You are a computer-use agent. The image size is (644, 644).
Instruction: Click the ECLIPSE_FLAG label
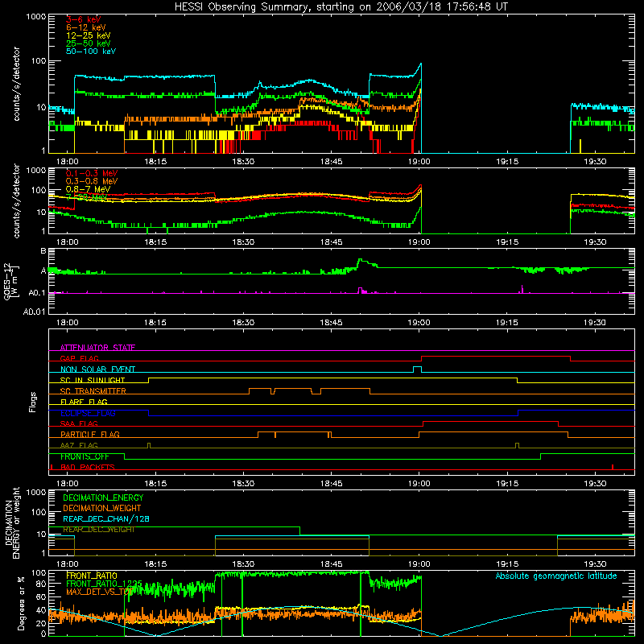[88, 413]
